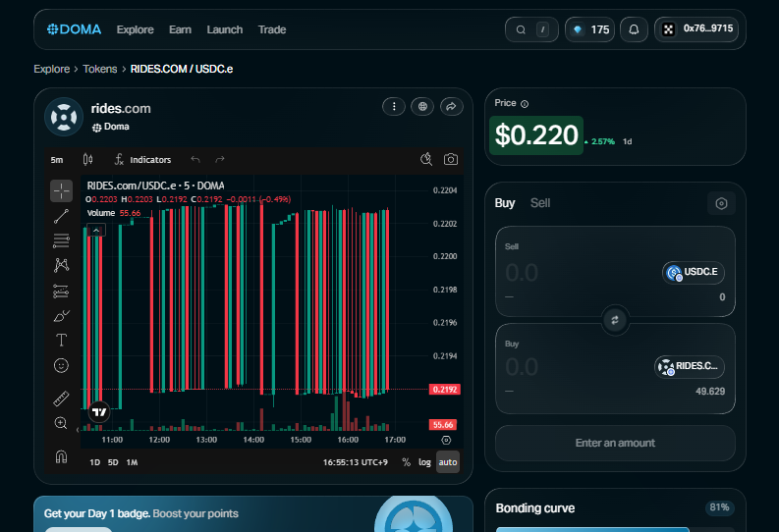Open the notifications bell

pyautogui.click(x=634, y=29)
